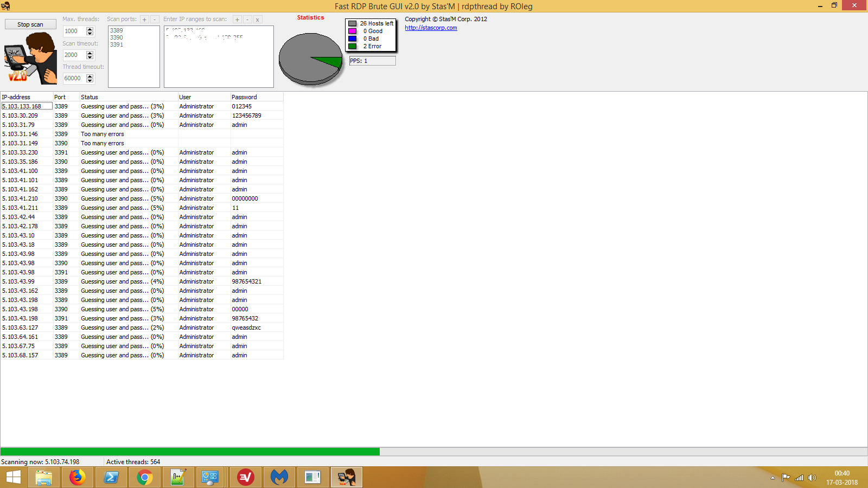This screenshot has height=488, width=868.
Task: Select the row for 5.103.30.209
Action: pyautogui.click(x=142, y=115)
